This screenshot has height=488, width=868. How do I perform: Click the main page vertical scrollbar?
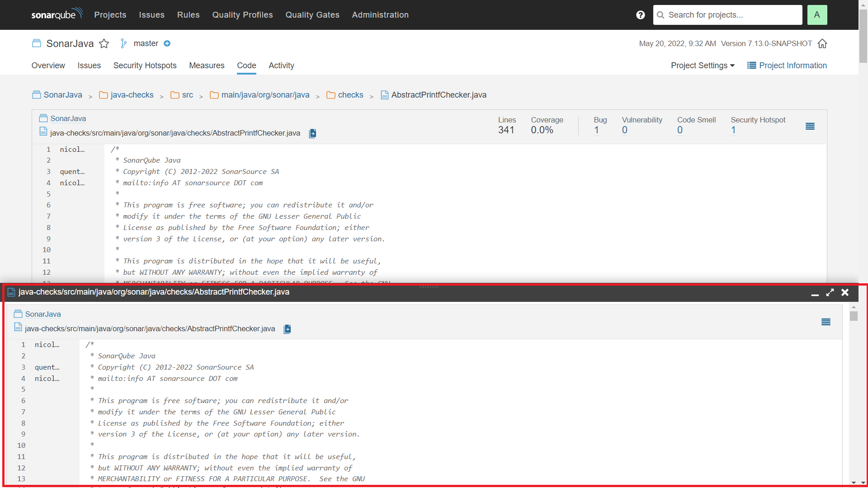863,36
